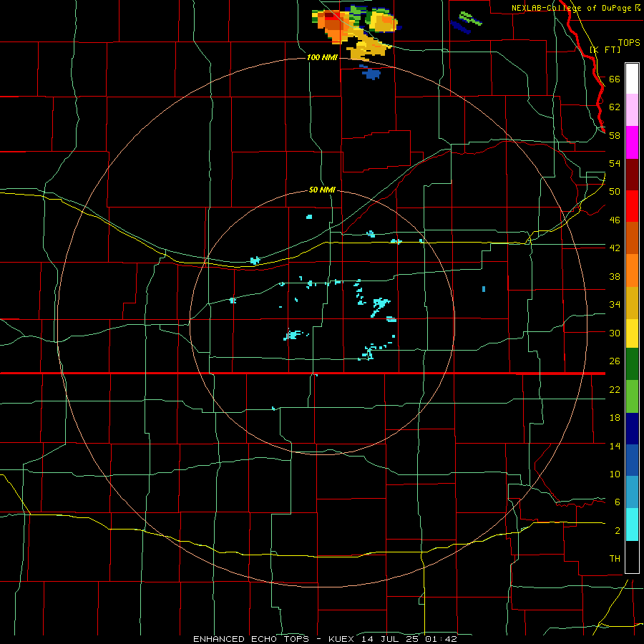Click the 10 legend value
644x644 pixels.
point(615,474)
